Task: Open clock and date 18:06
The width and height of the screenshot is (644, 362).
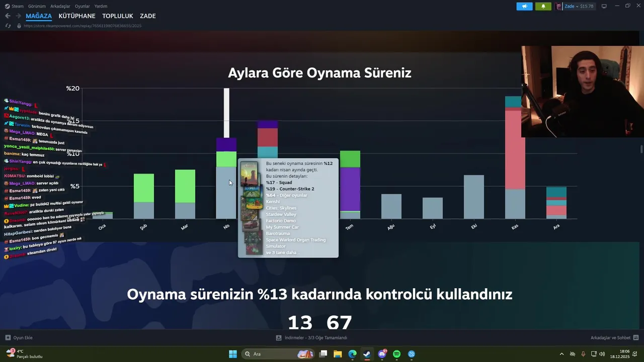Action: (620, 354)
